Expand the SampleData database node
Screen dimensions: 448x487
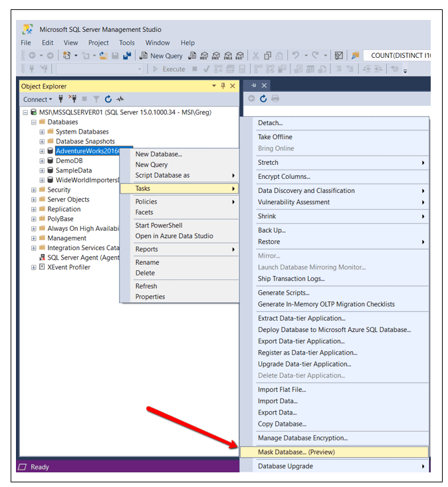point(42,170)
